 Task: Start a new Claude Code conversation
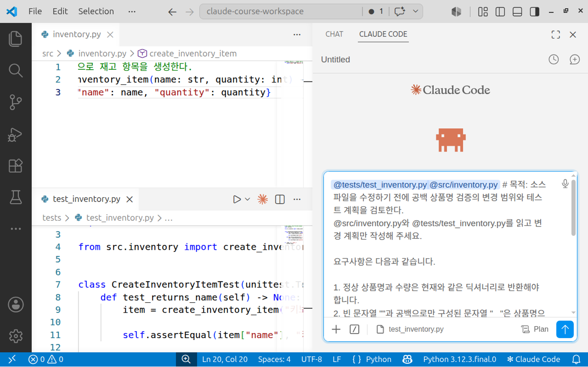[575, 59]
